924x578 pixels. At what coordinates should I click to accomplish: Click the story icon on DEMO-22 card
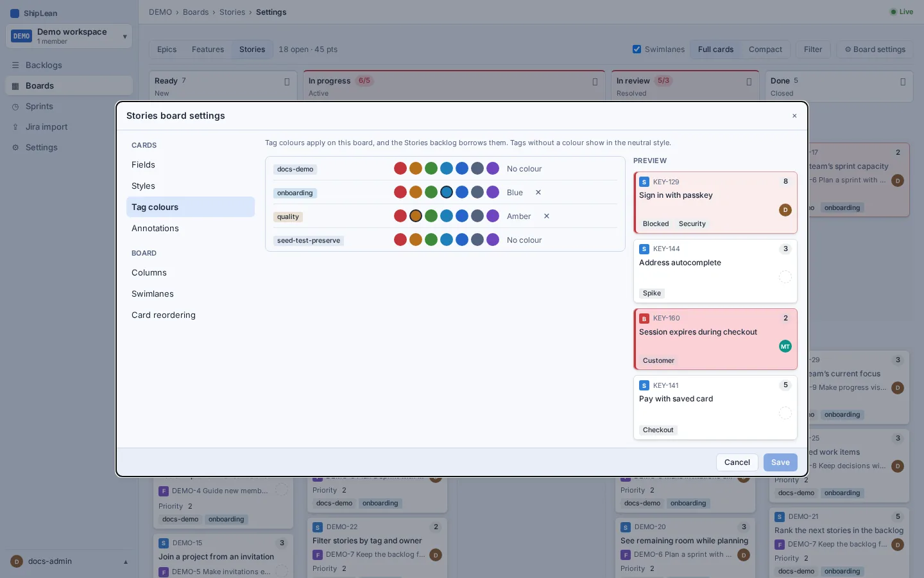pyautogui.click(x=318, y=527)
